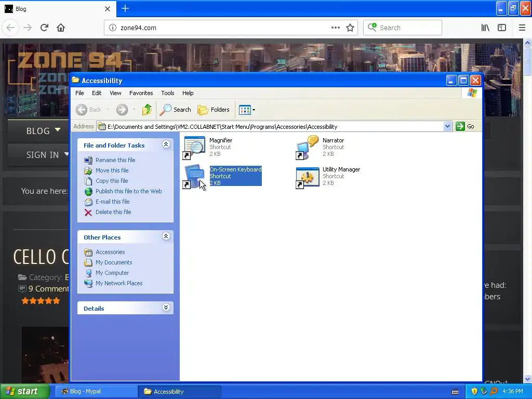Expand the Details panel
The height and width of the screenshot is (399, 532).
point(166,308)
